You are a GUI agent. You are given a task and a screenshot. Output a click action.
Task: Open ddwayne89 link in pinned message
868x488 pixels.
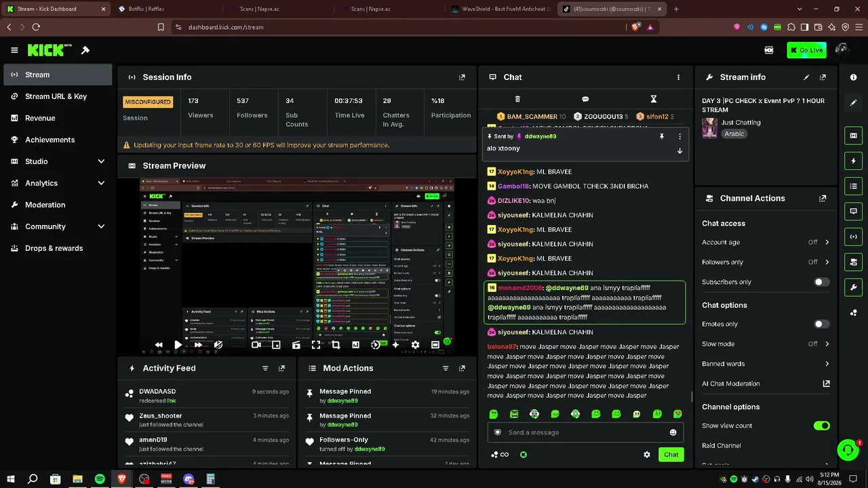[540, 136]
